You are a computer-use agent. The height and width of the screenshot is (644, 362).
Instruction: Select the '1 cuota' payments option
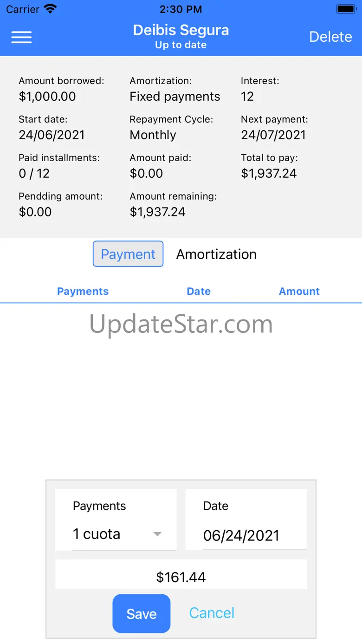(97, 534)
